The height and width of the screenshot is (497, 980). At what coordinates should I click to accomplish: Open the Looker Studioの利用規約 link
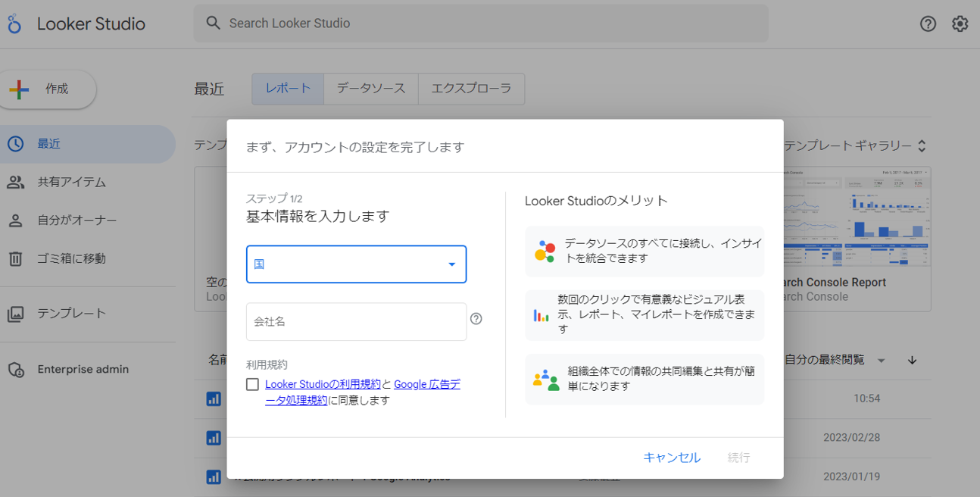(323, 385)
